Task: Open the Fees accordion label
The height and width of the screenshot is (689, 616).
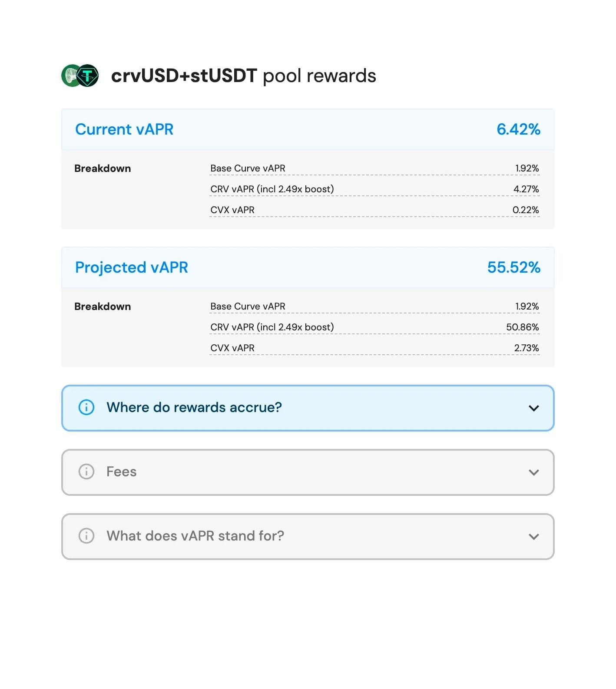Action: point(122,471)
